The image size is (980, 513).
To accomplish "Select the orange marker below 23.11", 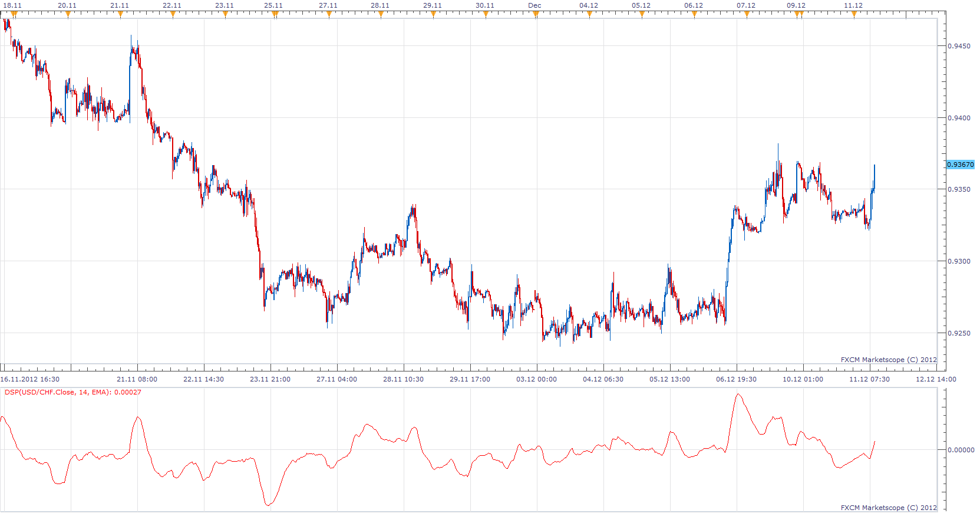I will [x=225, y=14].
